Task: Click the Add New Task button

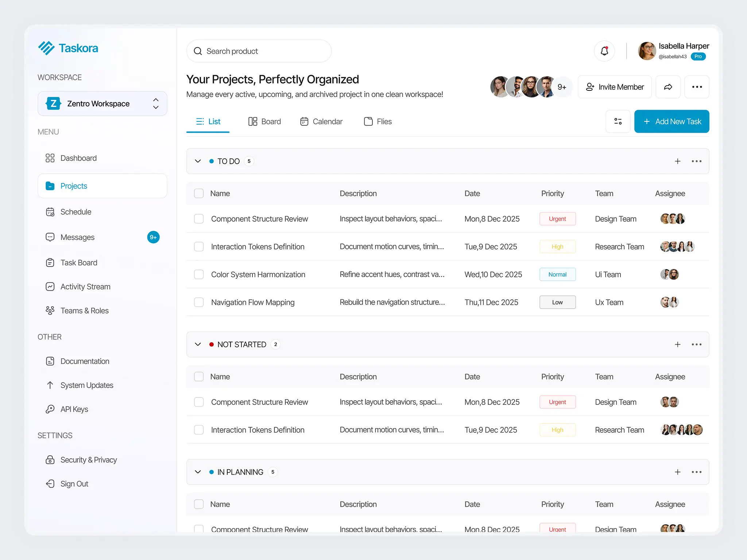Action: point(671,121)
